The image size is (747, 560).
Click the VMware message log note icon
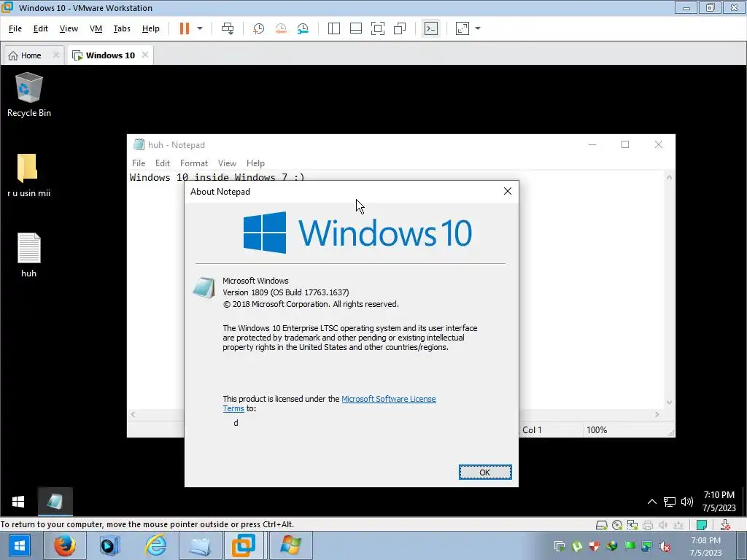[x=701, y=525]
